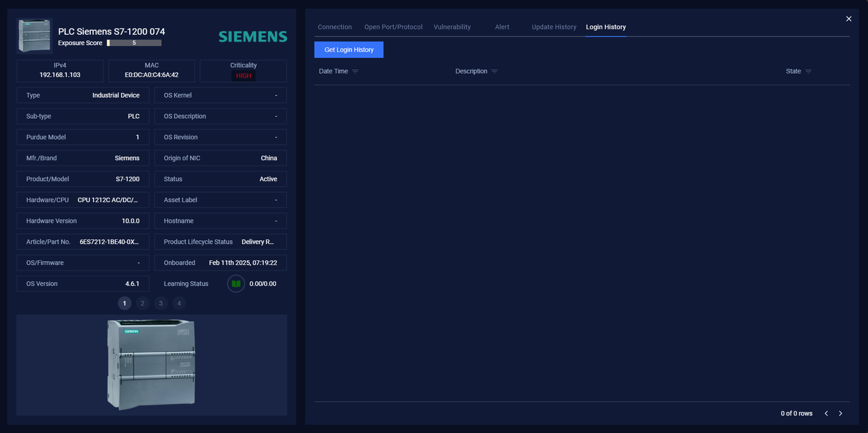Viewport: 868px width, 433px height.
Task: Click the Product Lifecycle Status value
Action: point(258,242)
